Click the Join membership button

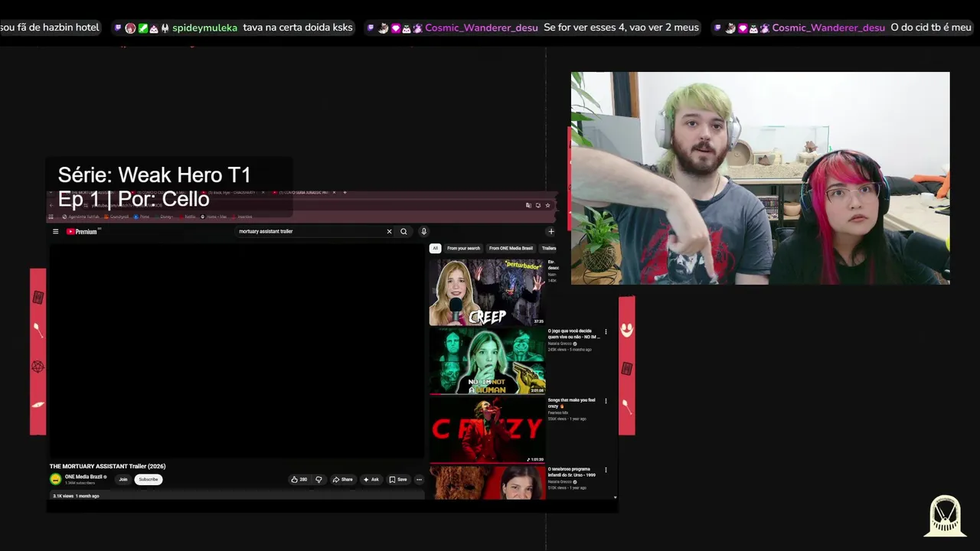(122, 479)
